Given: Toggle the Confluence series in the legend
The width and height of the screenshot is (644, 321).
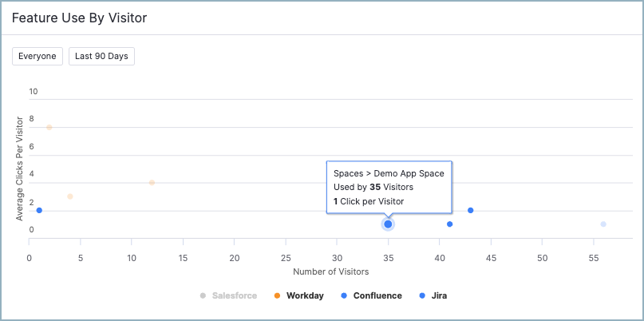Looking at the screenshot, I should point(372,295).
